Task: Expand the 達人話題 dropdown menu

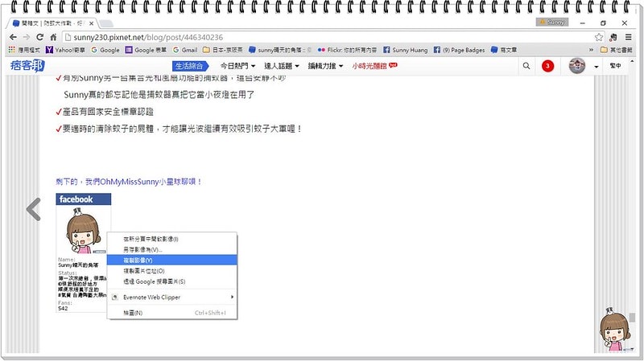Action: coord(281,66)
